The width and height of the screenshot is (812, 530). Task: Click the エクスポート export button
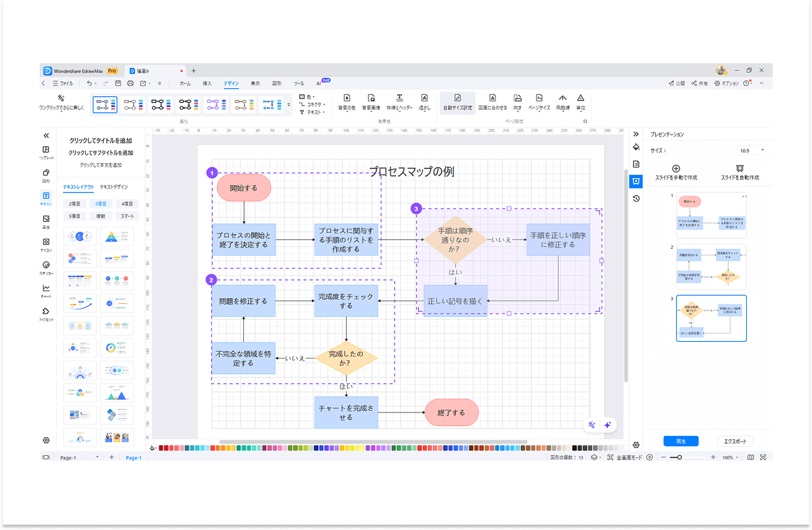[735, 441]
